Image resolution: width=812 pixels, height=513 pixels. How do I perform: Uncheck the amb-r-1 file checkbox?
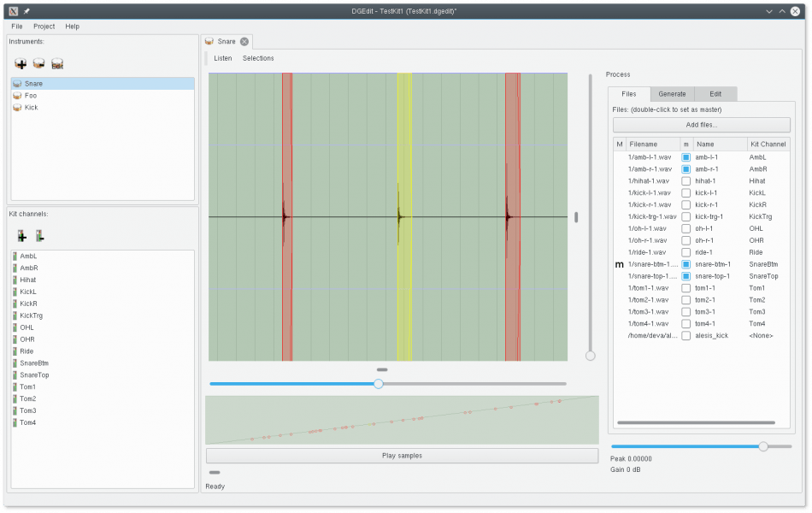pyautogui.click(x=685, y=169)
